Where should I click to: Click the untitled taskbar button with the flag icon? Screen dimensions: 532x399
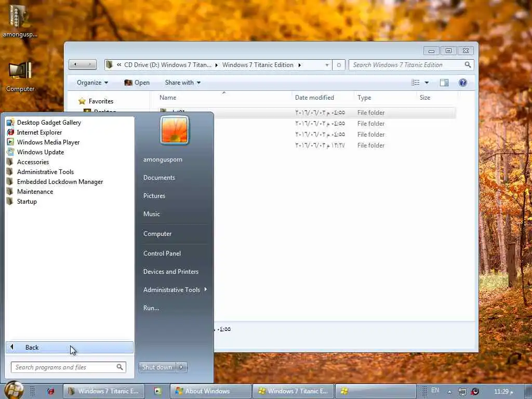click(376, 391)
